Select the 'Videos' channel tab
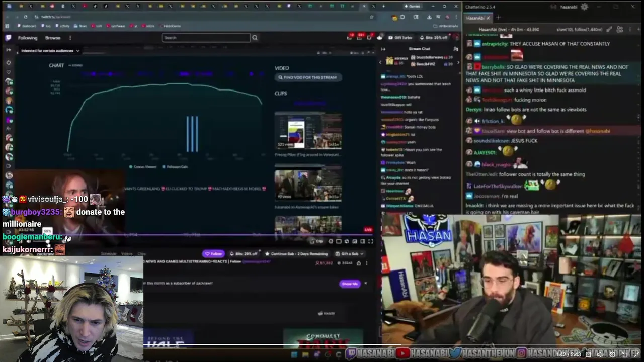The width and height of the screenshot is (644, 362). [x=127, y=254]
